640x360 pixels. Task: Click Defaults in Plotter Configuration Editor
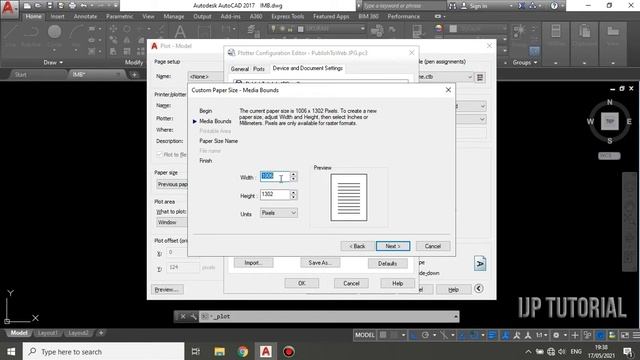pos(387,264)
